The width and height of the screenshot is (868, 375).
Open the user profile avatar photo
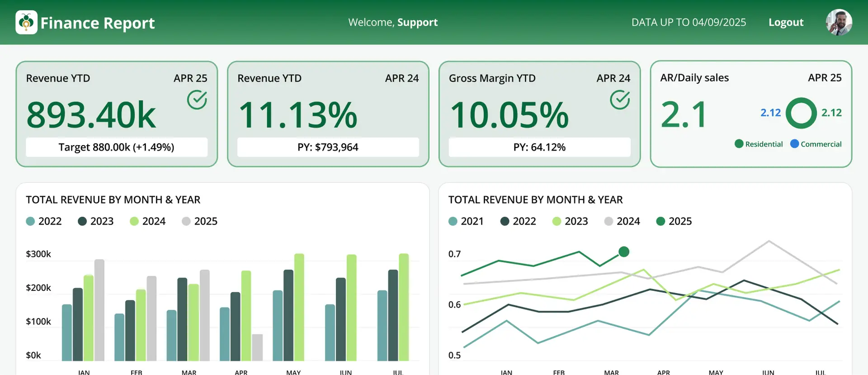tap(839, 22)
